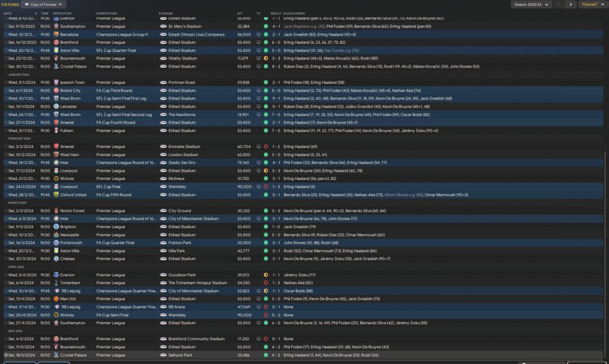Tick the selection circle for the Leicester fixture
Image resolution: width=609 pixels, height=364 pixels.
[x=6, y=107]
